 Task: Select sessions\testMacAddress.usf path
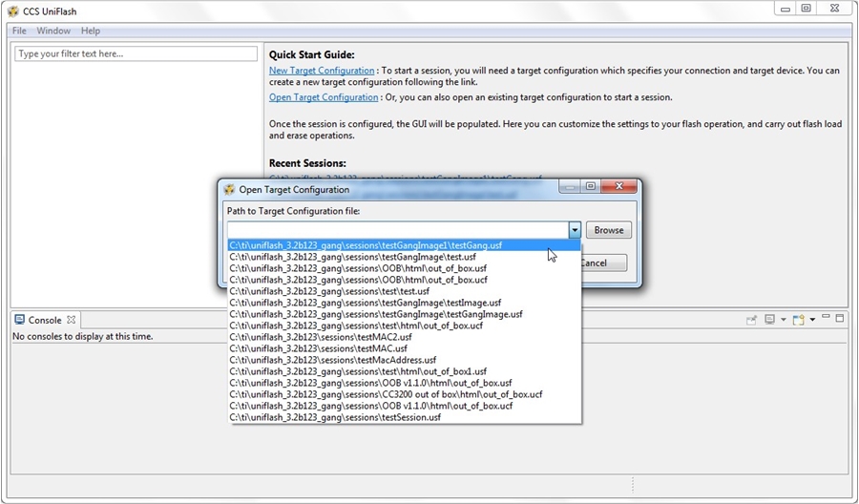click(404, 360)
